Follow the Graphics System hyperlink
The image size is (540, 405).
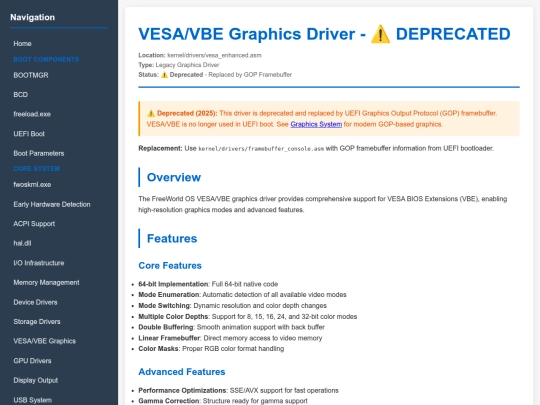click(316, 124)
